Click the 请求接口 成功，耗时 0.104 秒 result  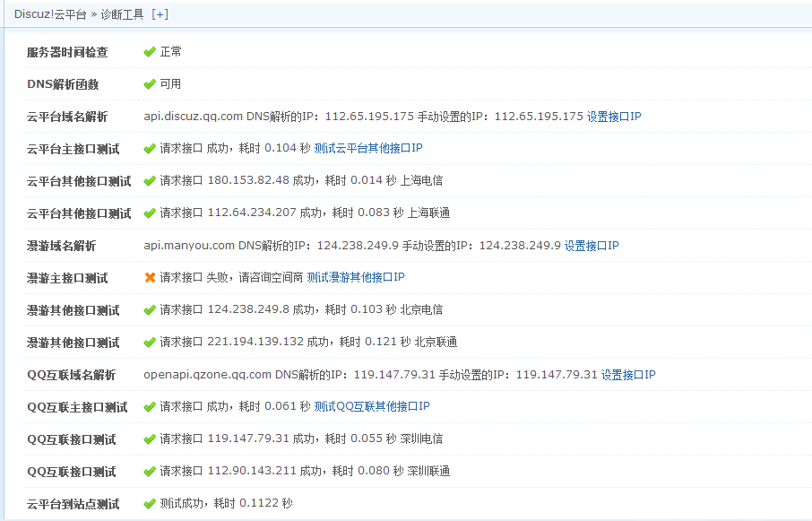tap(235, 148)
